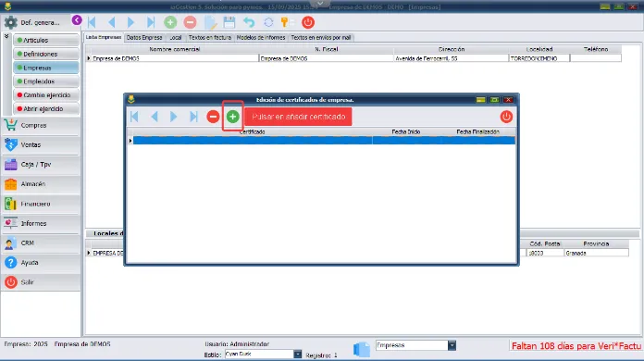Viewport: 644px width, 361px height.
Task: Go to first record in main toolbar
Action: pos(92,22)
